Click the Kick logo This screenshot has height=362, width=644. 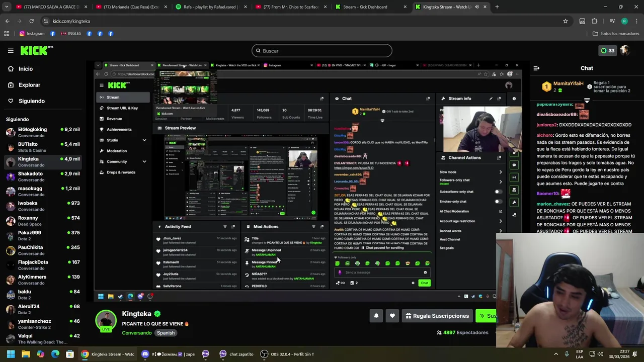[x=37, y=50]
